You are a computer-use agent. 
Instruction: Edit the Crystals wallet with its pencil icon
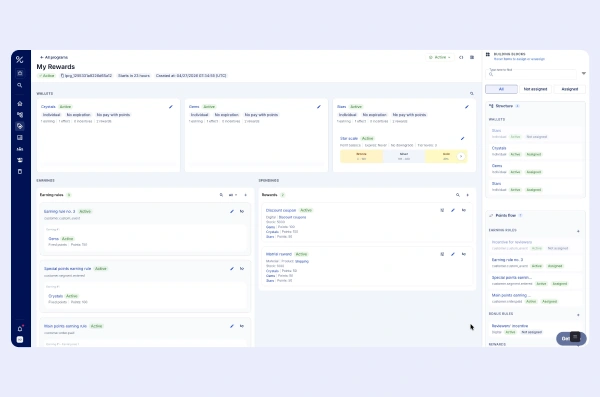coord(171,107)
